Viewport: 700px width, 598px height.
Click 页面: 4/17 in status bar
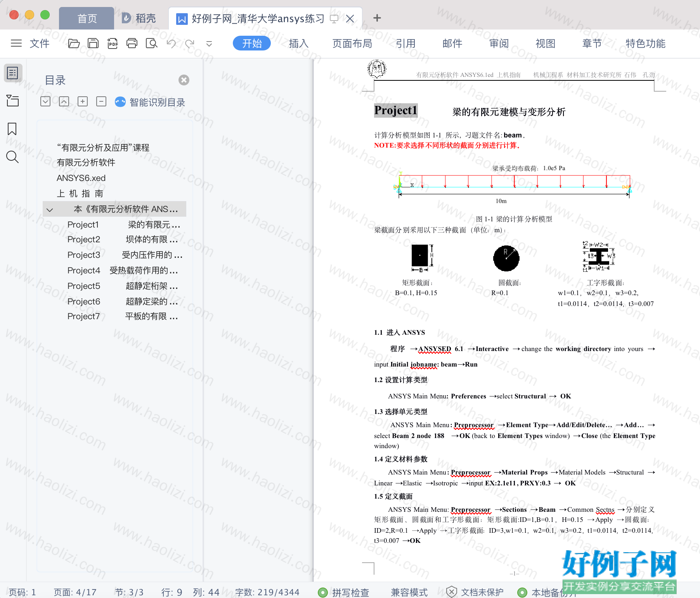75,592
